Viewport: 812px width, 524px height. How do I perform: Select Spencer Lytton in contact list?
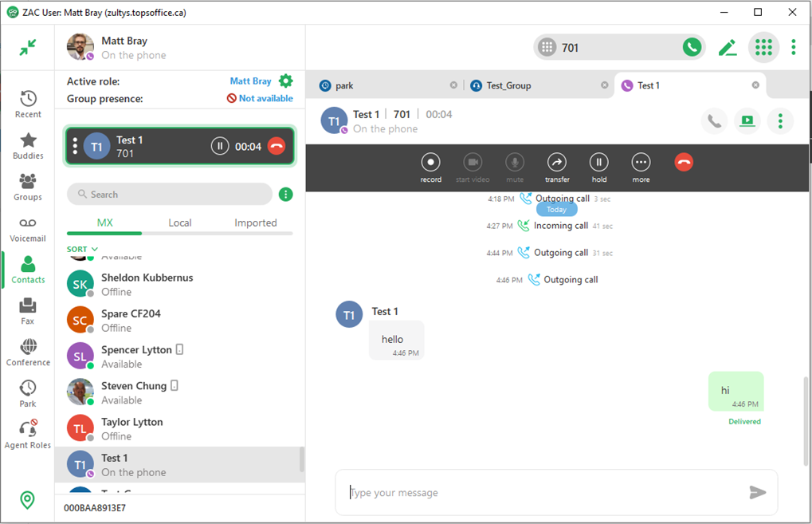pos(136,357)
